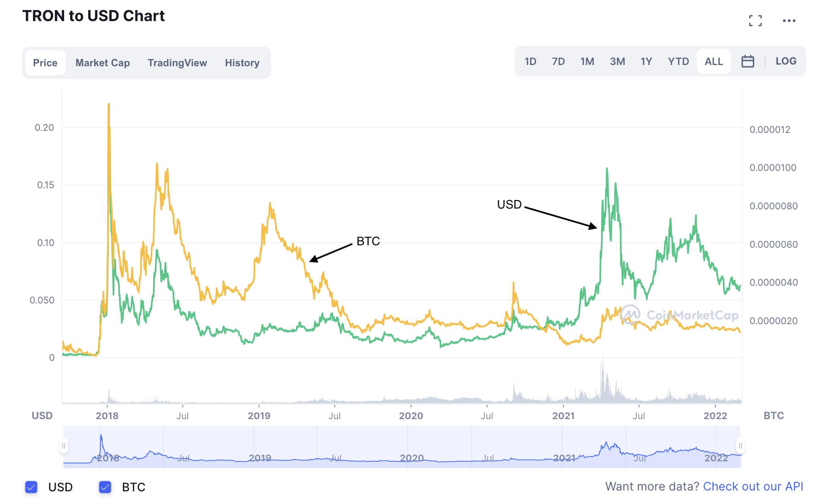Click right handle of range slider
823x504 pixels.
click(x=740, y=446)
